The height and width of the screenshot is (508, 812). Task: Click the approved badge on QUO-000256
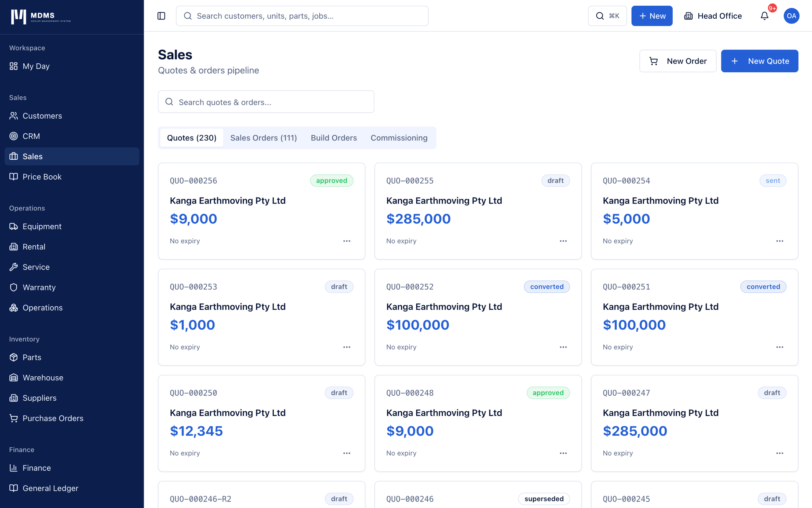(x=331, y=180)
